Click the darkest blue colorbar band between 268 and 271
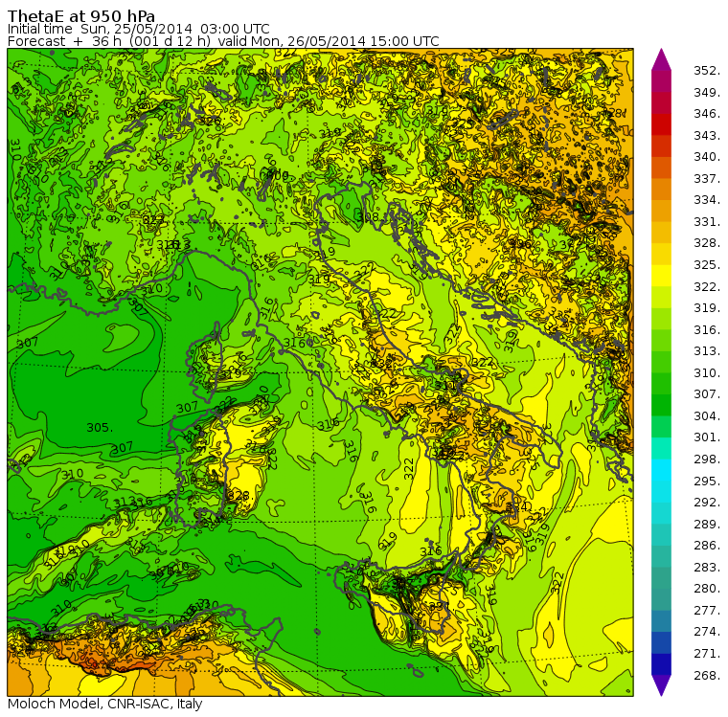 click(661, 664)
